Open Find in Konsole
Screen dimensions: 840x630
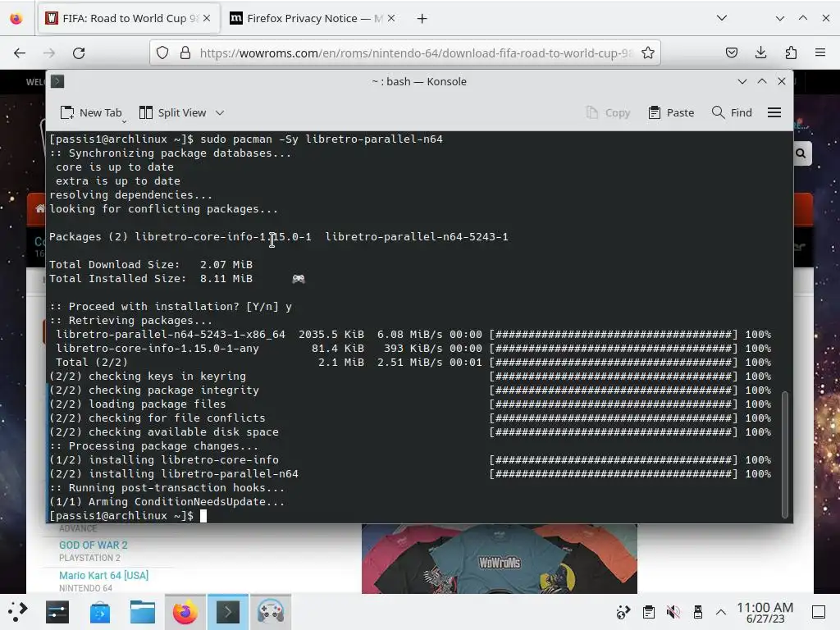[732, 112]
